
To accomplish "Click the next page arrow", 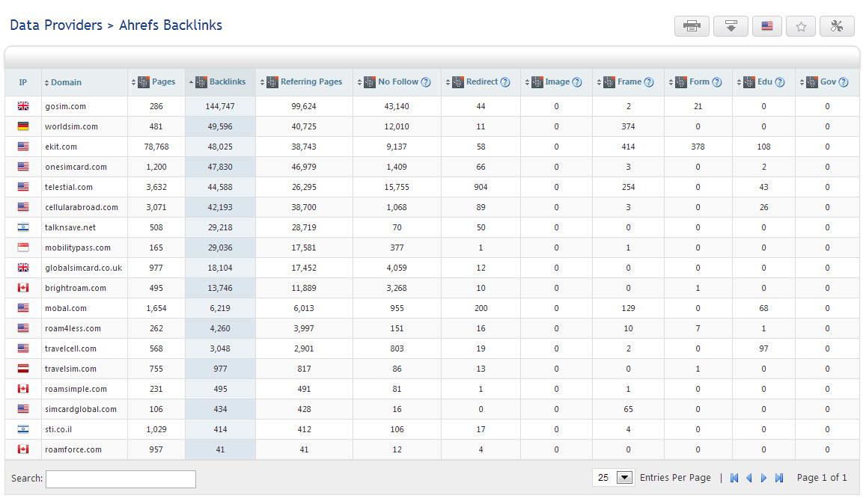I will [764, 478].
